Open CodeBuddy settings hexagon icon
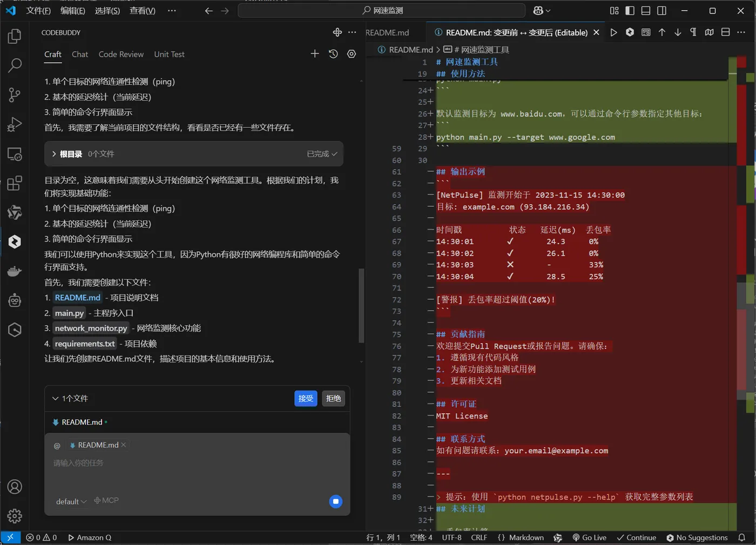The height and width of the screenshot is (545, 756). (x=352, y=53)
